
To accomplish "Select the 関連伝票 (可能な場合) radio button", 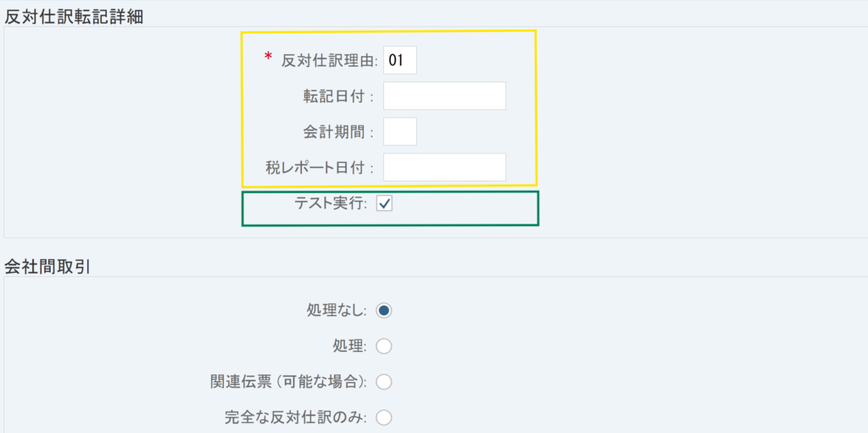I will (x=384, y=381).
